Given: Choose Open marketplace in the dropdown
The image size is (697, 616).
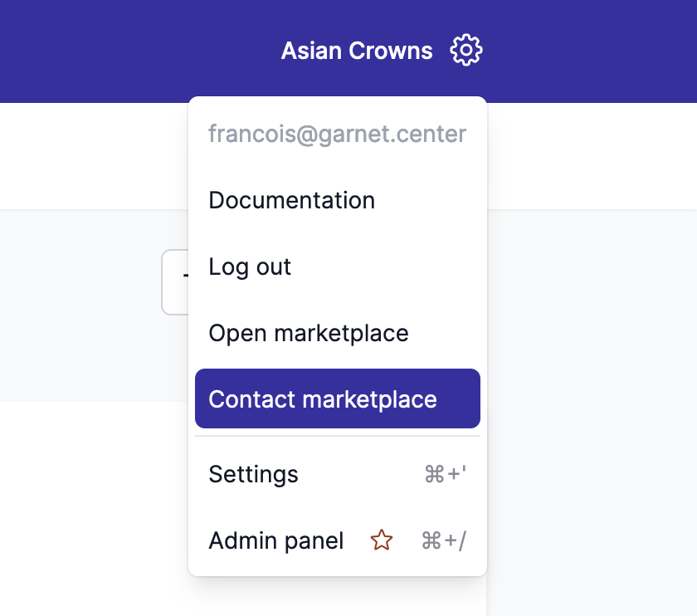Looking at the screenshot, I should click(309, 333).
